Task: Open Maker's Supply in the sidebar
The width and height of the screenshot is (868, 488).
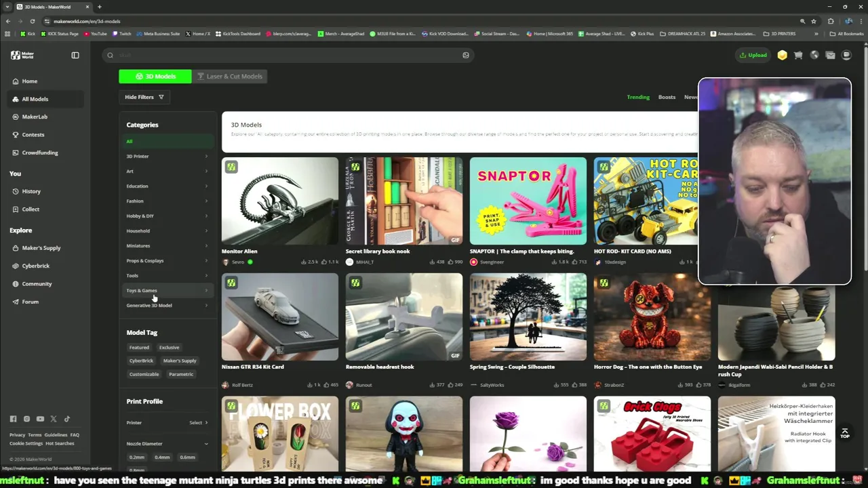Action: (x=45, y=248)
